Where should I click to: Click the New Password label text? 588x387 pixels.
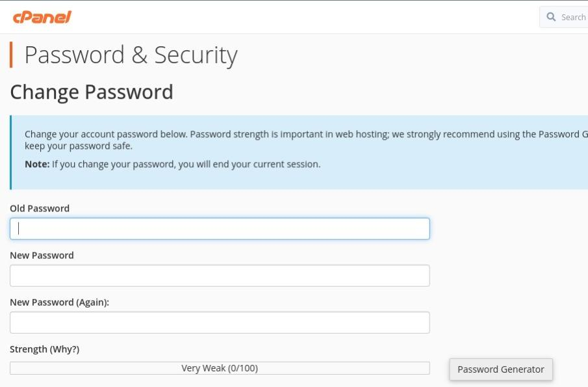42,255
